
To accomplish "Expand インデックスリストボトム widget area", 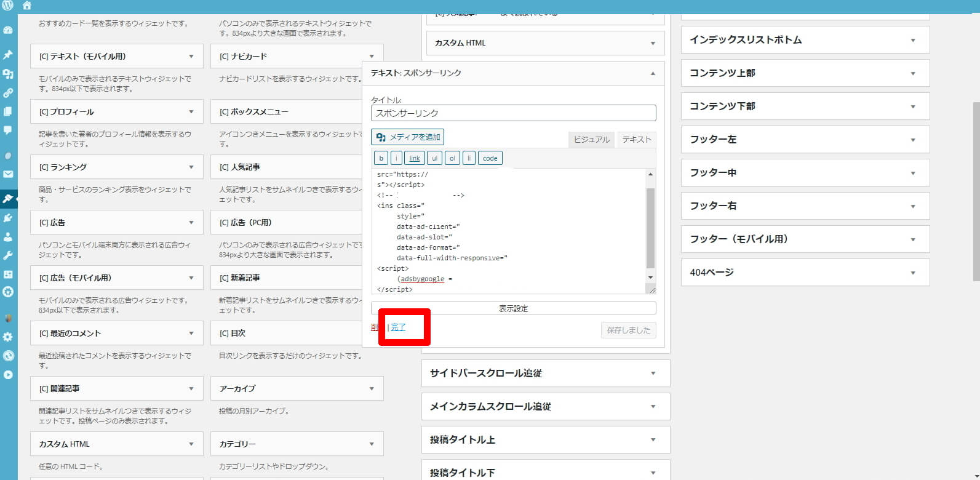I will 805,39.
